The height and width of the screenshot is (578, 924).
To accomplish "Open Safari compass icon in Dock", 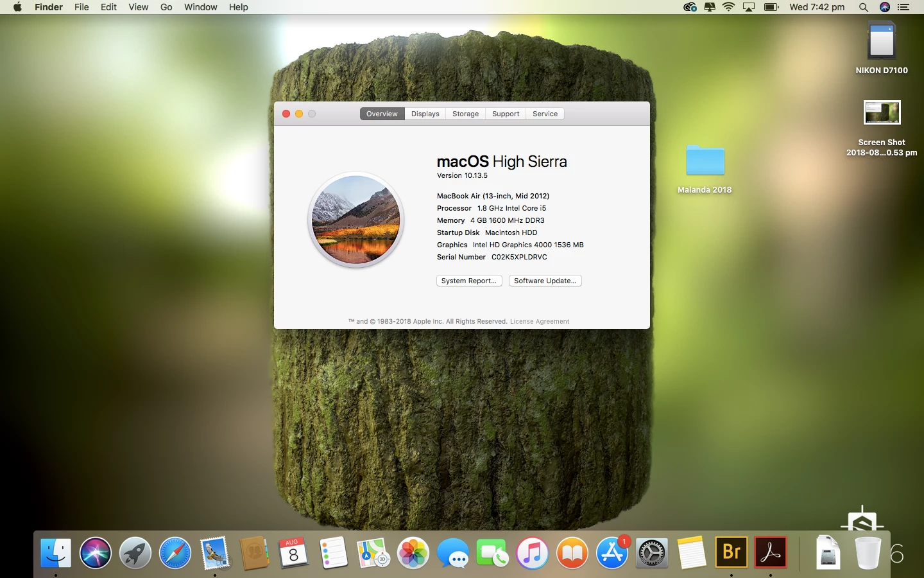I will [x=175, y=553].
